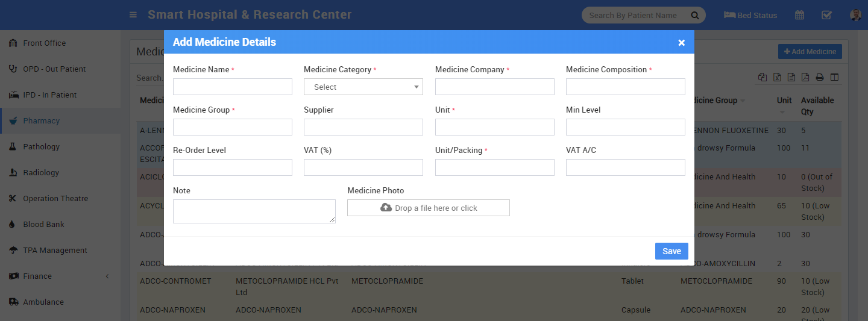
Task: Click the print icon above table
Action: pos(820,77)
